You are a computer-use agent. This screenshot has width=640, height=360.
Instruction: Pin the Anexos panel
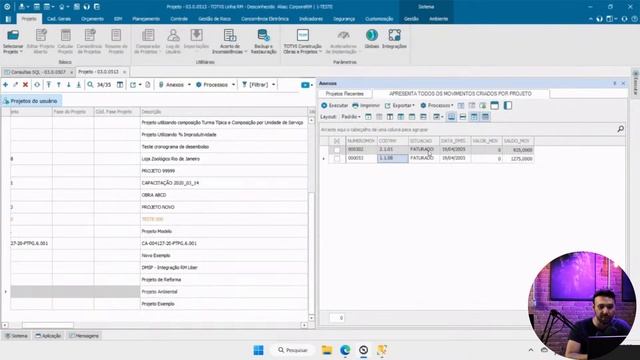[615, 83]
